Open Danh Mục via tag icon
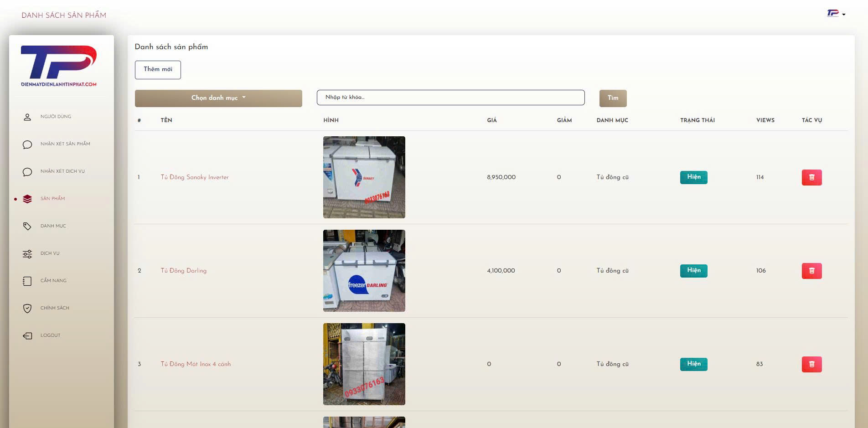Image resolution: width=868 pixels, height=428 pixels. [x=27, y=227]
